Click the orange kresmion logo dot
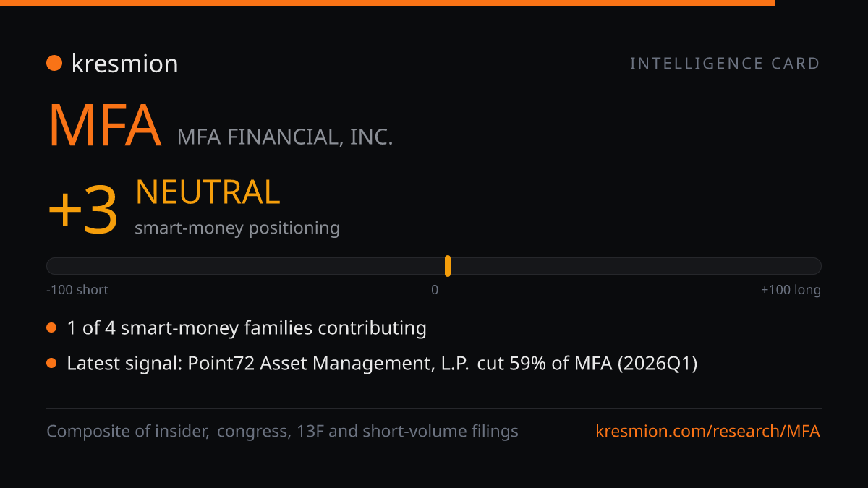 click(54, 64)
